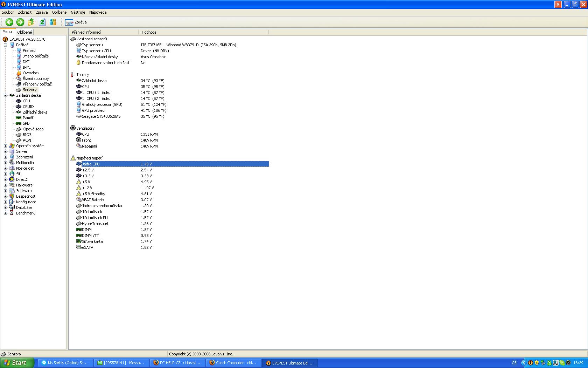Viewport: 588px width, 368px height.
Task: Expand the Nosiče dat tree node
Action: (5, 168)
